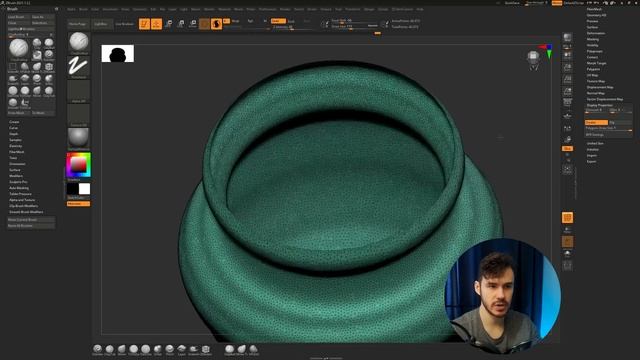Toggle the Mrgb button

(236, 21)
